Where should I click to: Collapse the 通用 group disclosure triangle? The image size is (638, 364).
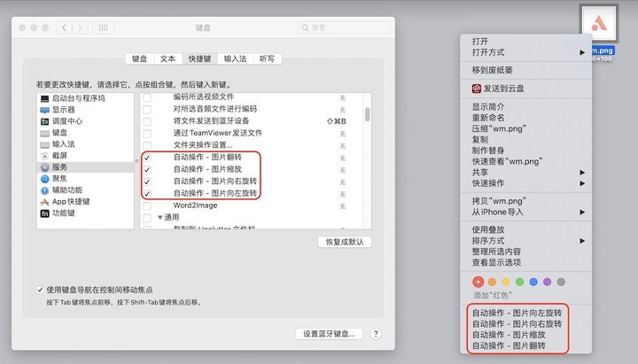pyautogui.click(x=159, y=218)
